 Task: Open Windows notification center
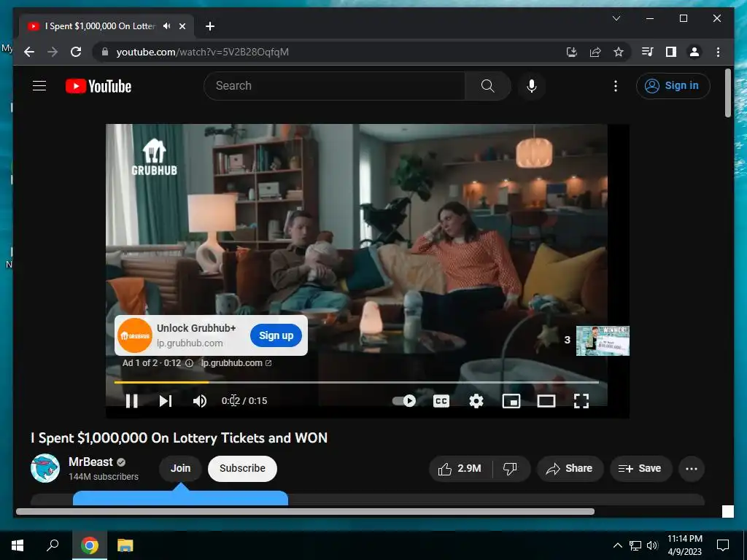point(723,545)
